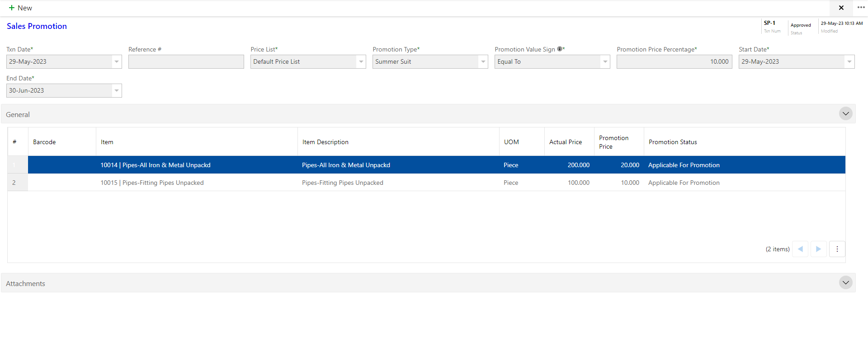Click the Promotion Price Percentage field
The image size is (868, 338).
[674, 62]
